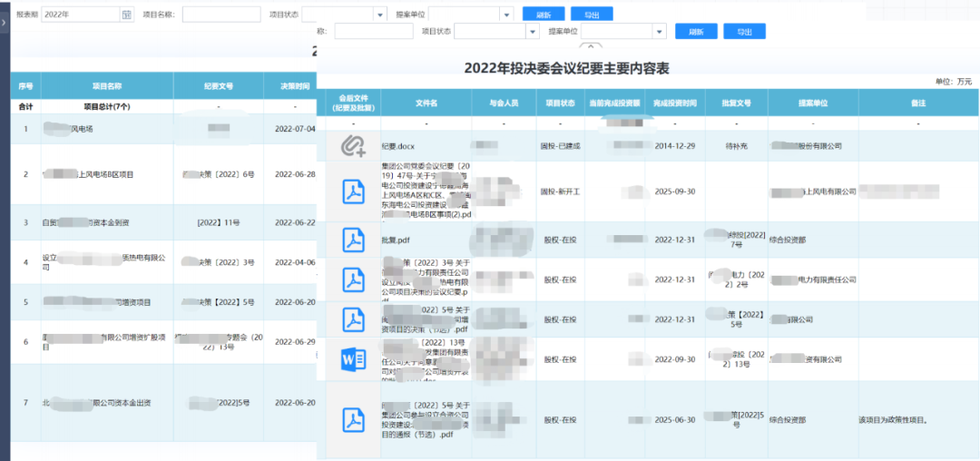980x461 pixels.
Task: Select the 2022-06-28 decision date
Action: pyautogui.click(x=295, y=174)
